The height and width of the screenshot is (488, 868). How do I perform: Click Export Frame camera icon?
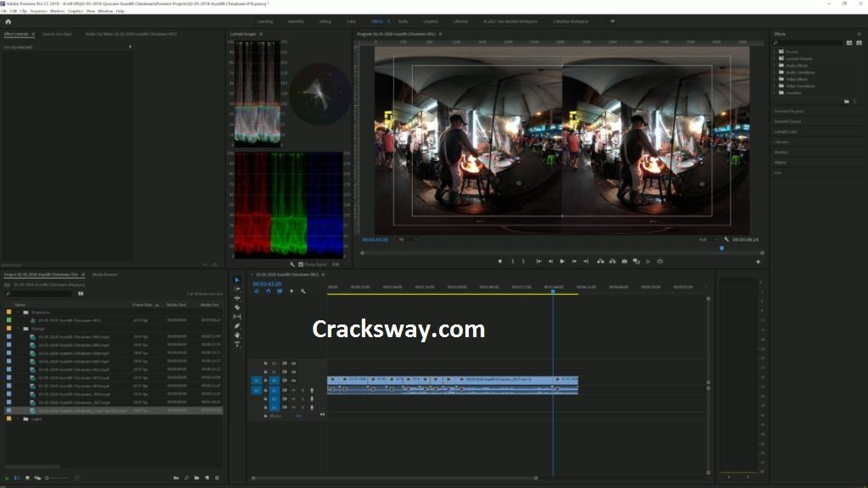point(625,261)
